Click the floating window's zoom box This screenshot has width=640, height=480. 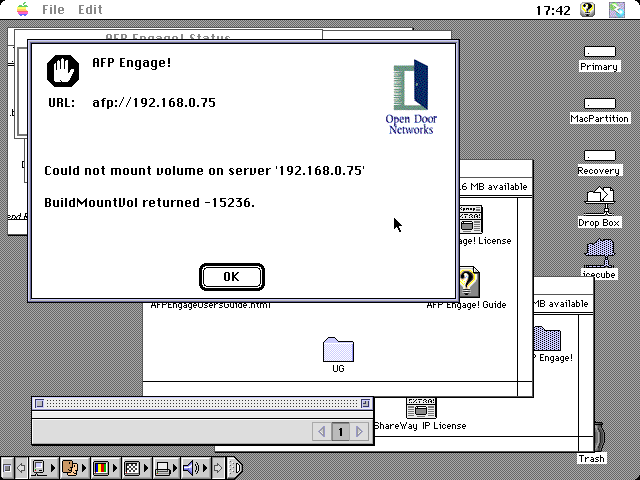coord(365,403)
